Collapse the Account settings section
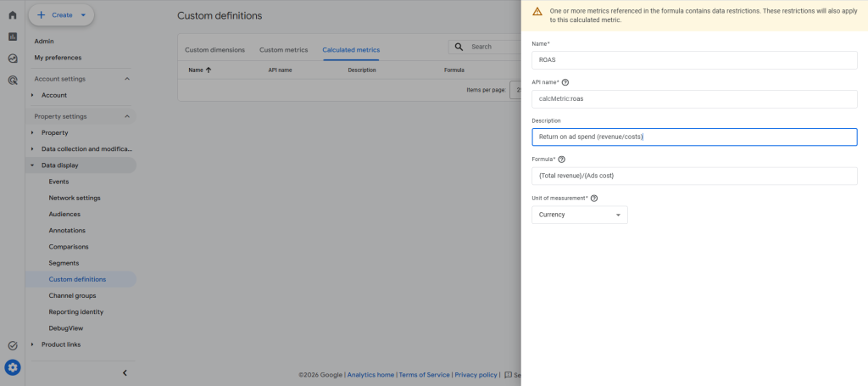Screen dimensions: 868x386 [127, 79]
